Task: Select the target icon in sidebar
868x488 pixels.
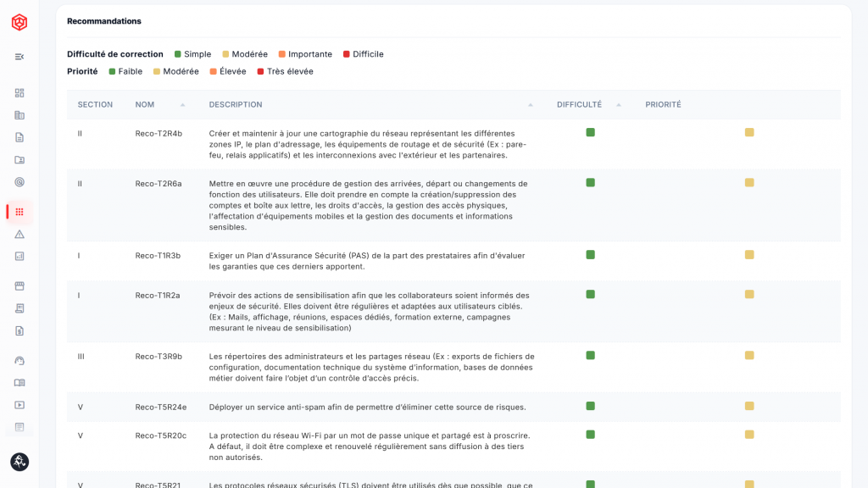Action: click(19, 182)
